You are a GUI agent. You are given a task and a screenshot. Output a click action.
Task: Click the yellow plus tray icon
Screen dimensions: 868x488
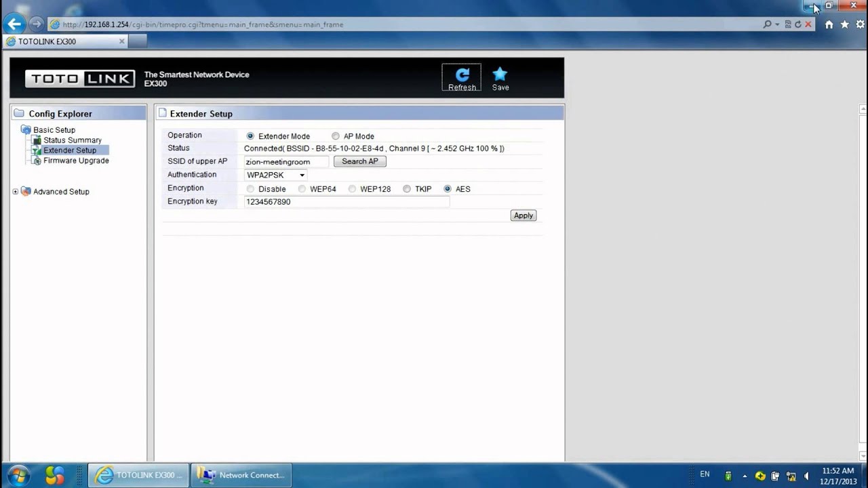(760, 476)
